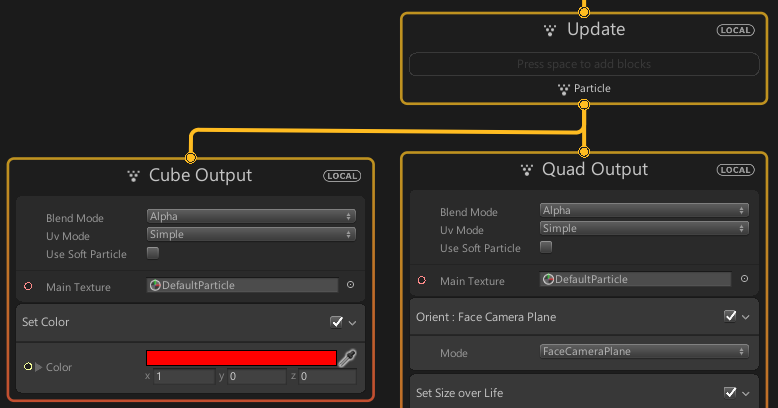Click Cube Output Main Texture object picker
This screenshot has height=408, width=778.
coord(350,285)
